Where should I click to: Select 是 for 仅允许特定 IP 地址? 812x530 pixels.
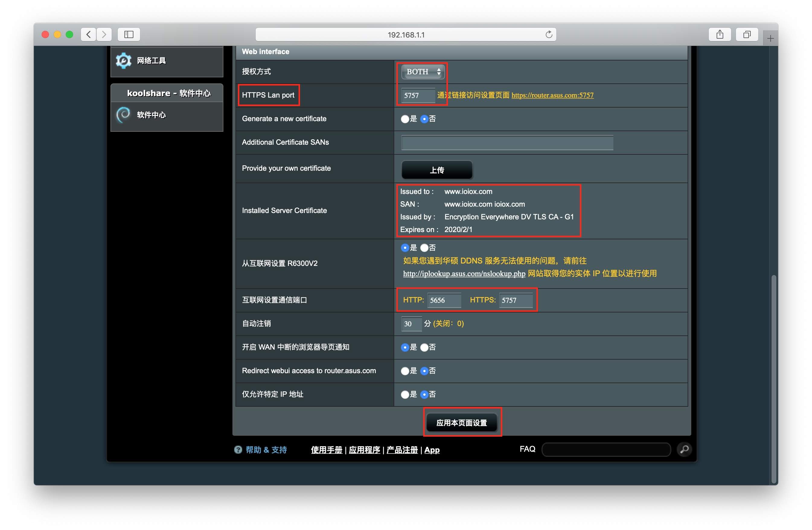click(x=405, y=395)
